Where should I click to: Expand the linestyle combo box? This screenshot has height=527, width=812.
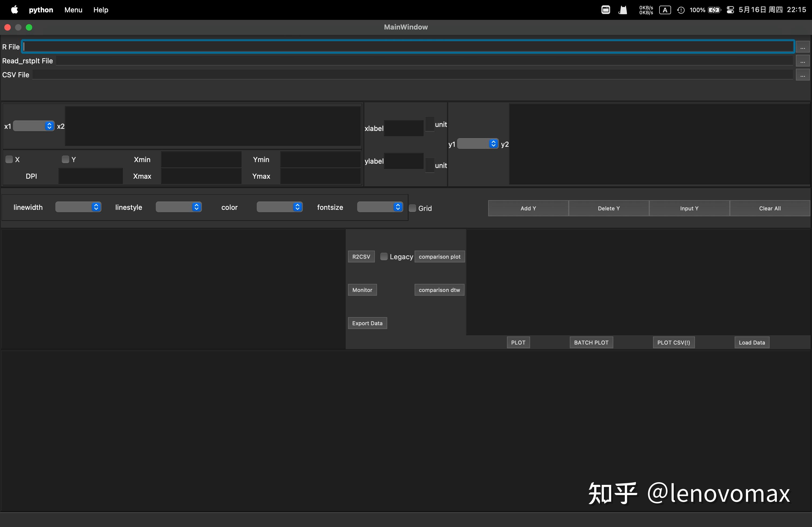pyautogui.click(x=179, y=207)
